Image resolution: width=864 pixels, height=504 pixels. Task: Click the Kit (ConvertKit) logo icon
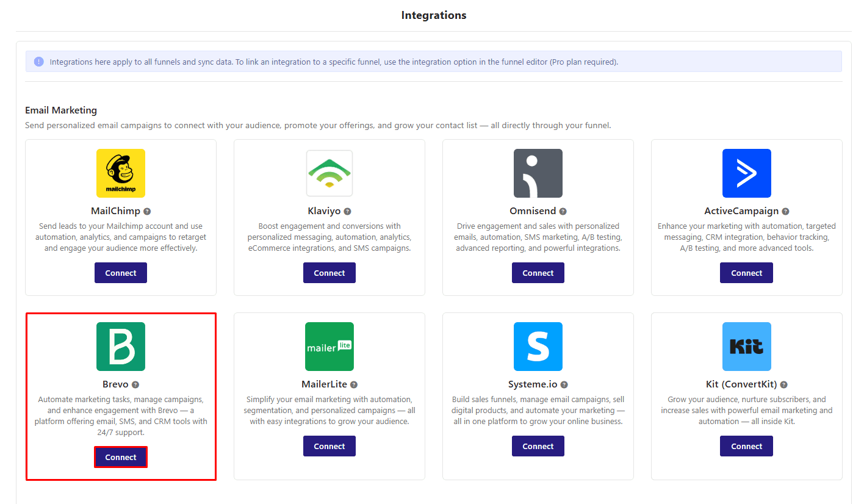(746, 347)
